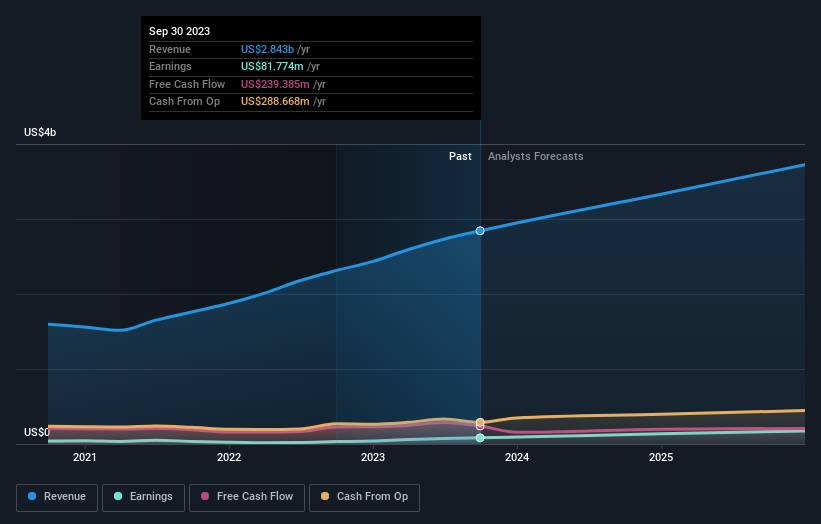Click the US$4b y-axis label
Image resolution: width=821 pixels, height=524 pixels.
point(40,132)
